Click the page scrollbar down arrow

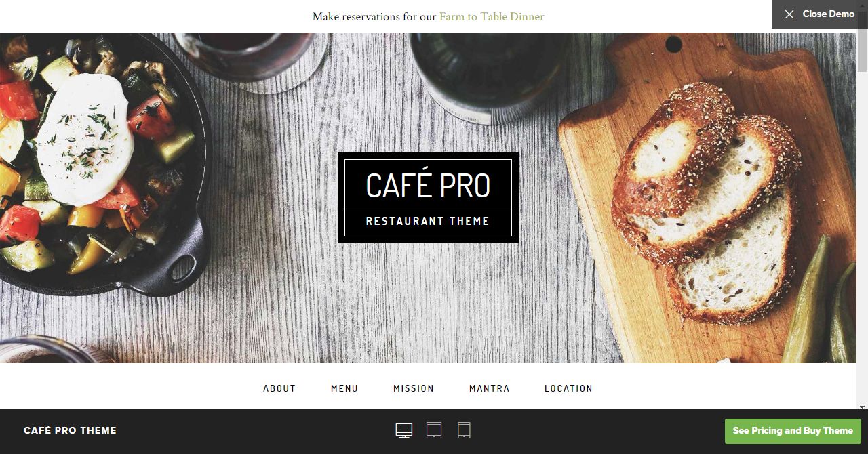(x=862, y=407)
